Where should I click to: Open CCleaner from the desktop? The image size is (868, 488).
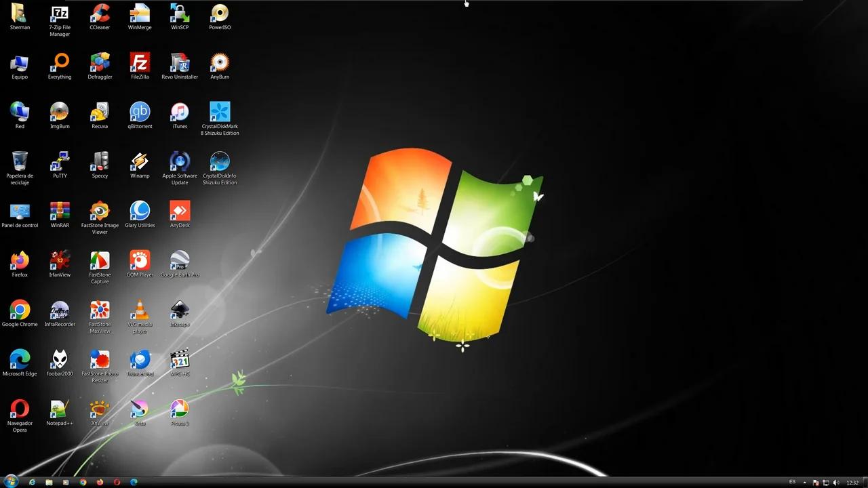click(100, 15)
